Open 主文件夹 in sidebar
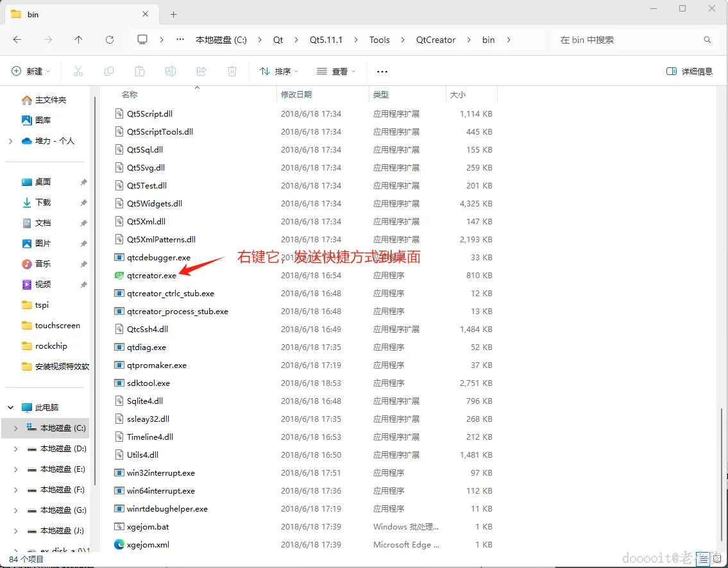This screenshot has width=728, height=568. (44, 100)
